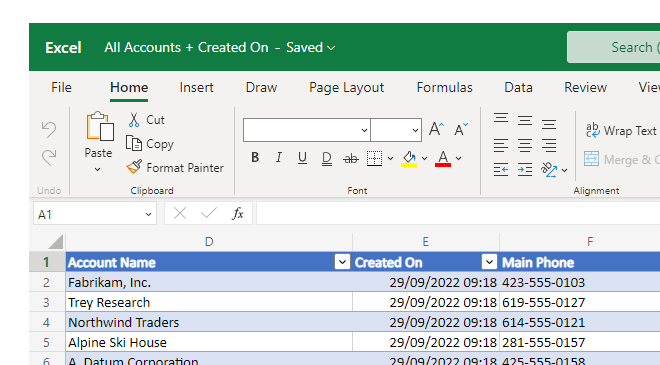This screenshot has height=365, width=660.
Task: Cancel formula entry with X icon
Action: pyautogui.click(x=180, y=213)
